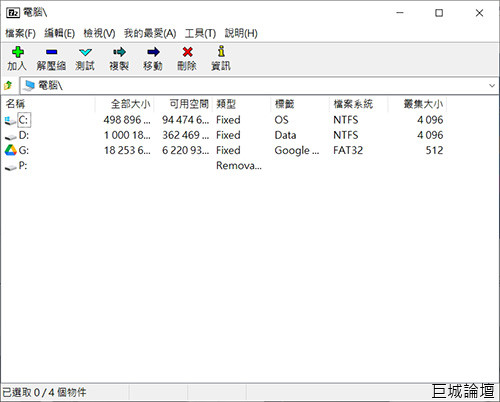Minimize the 7-Zip window
Viewport: 500px width, 402px height.
(400, 13)
